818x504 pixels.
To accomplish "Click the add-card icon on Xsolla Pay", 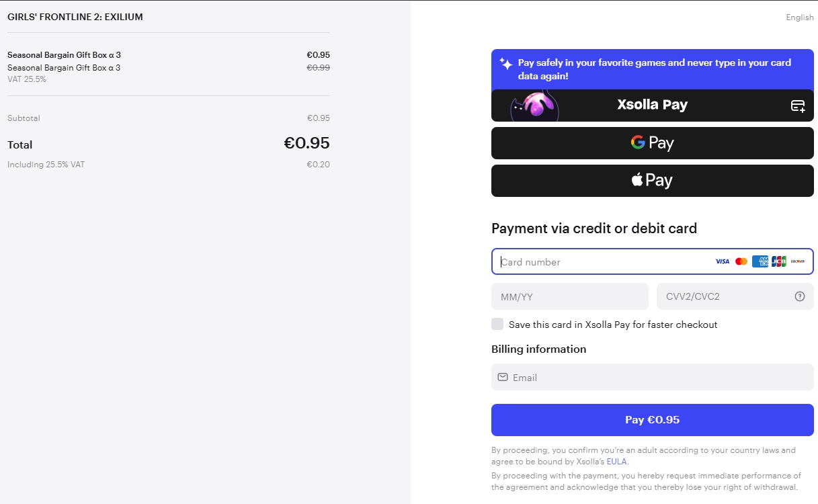I will click(798, 106).
